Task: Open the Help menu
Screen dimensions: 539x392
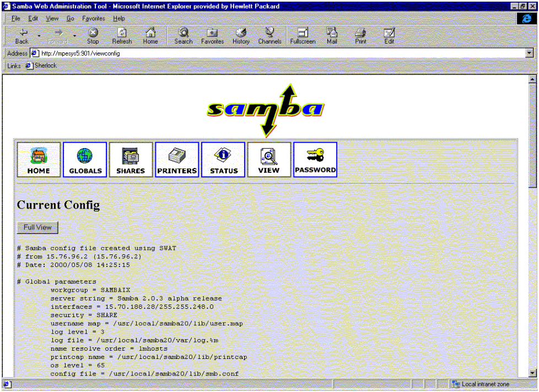Action: tap(119, 19)
